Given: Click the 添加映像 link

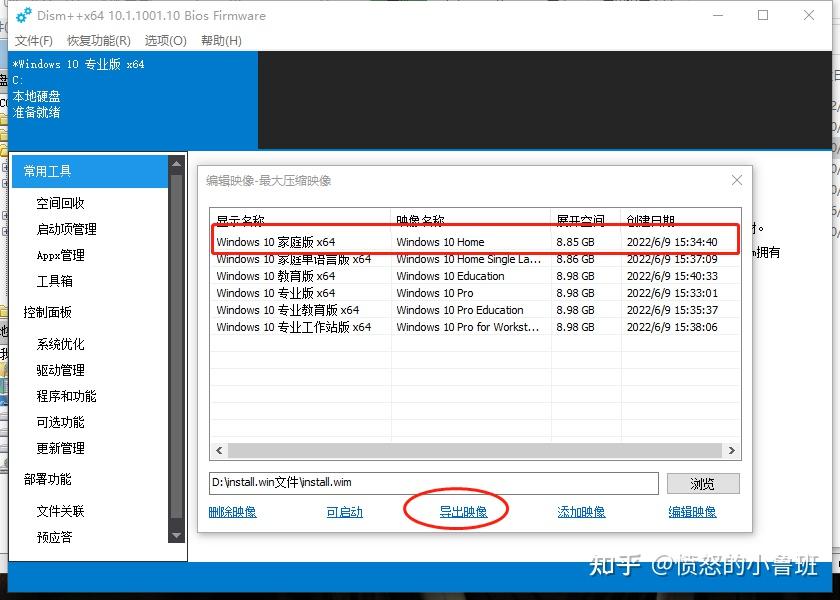Looking at the screenshot, I should [581, 512].
